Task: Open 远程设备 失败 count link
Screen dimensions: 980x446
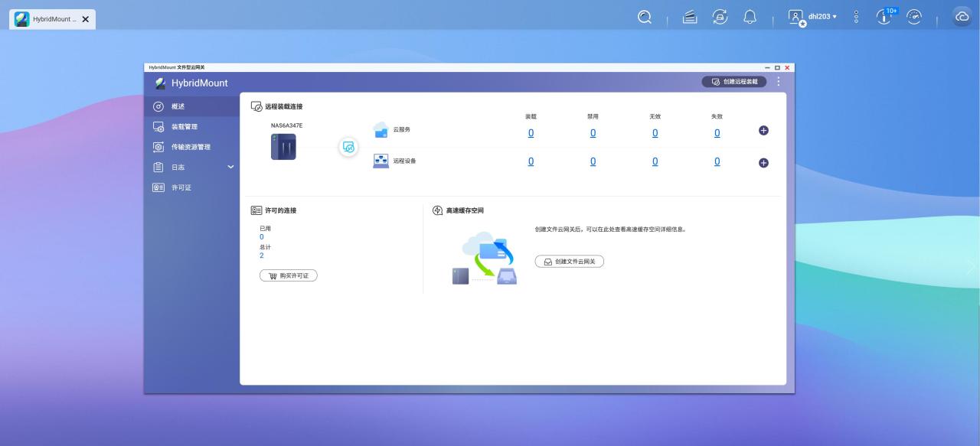Action: point(717,161)
